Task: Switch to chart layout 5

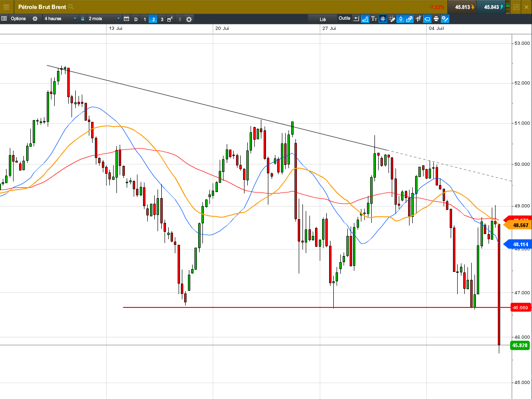Action: (x=180, y=19)
